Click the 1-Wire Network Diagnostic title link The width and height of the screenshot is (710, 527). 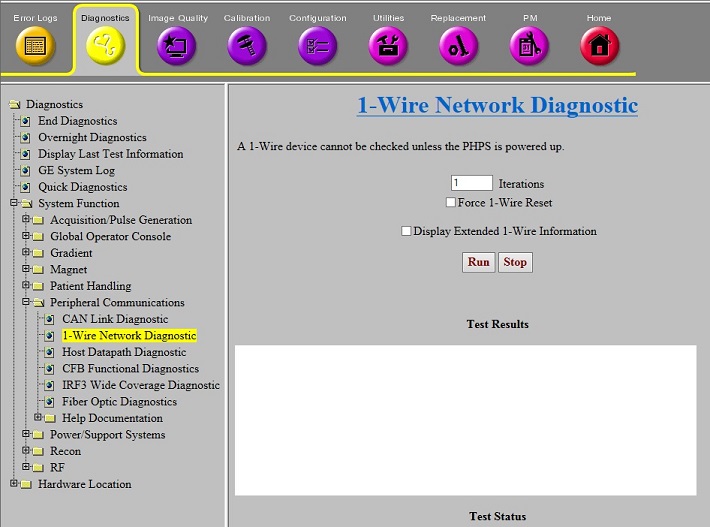click(x=497, y=105)
